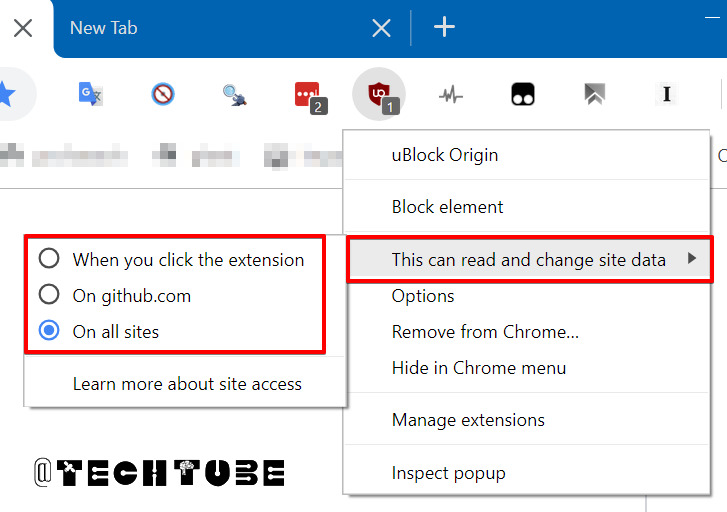727x512 pixels.
Task: Open a new tab with plus button
Action: point(444,28)
